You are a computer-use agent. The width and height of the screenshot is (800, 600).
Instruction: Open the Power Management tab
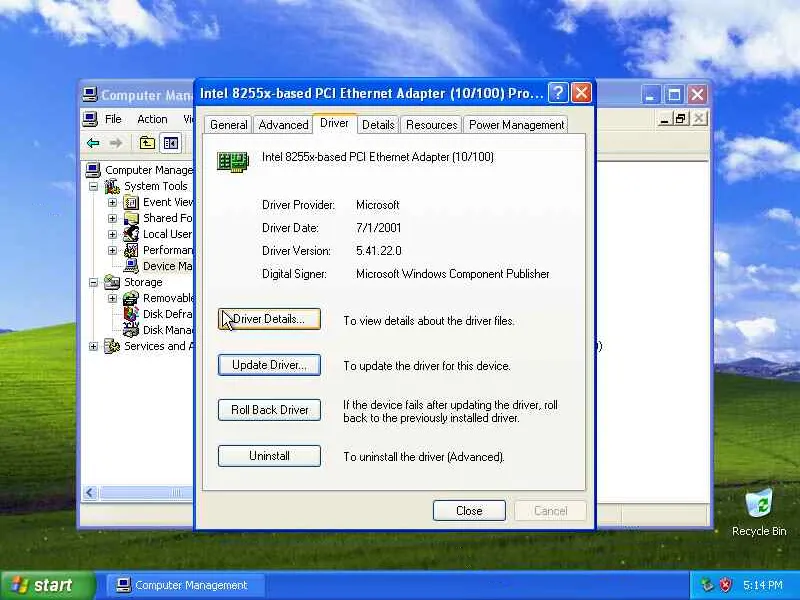pos(516,125)
